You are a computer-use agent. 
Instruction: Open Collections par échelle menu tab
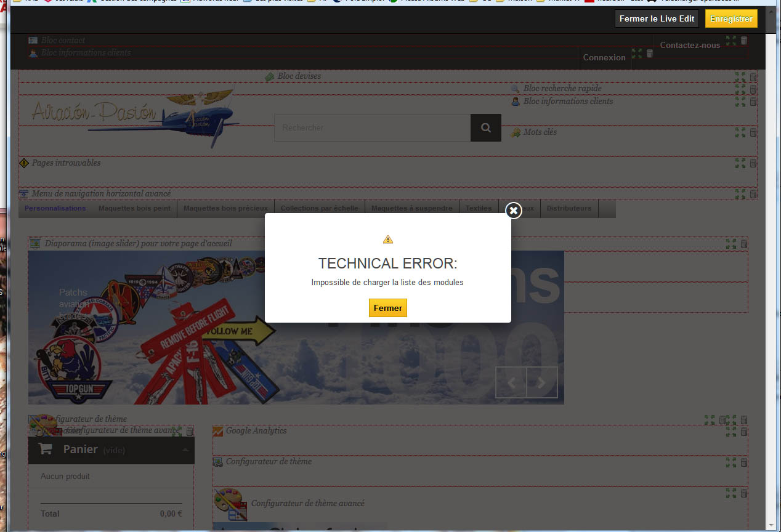(319, 208)
